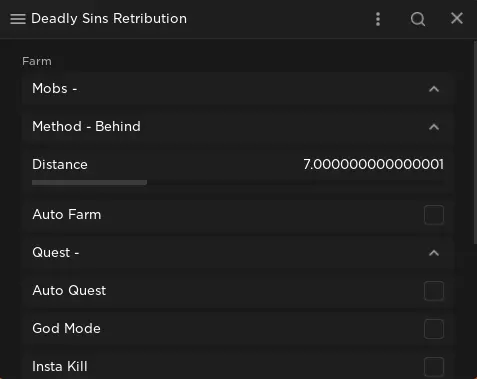Enable the Auto Farm checkbox
Viewport: 477px width, 379px height.
pos(434,215)
